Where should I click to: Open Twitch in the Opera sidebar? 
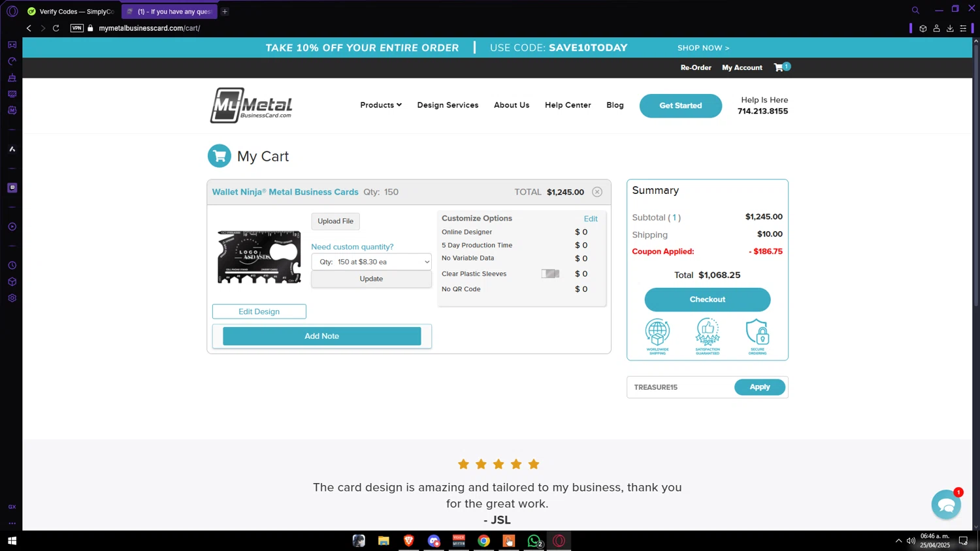click(x=12, y=188)
